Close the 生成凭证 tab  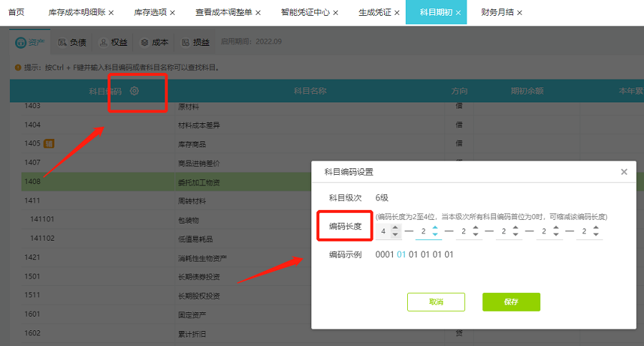tap(396, 13)
